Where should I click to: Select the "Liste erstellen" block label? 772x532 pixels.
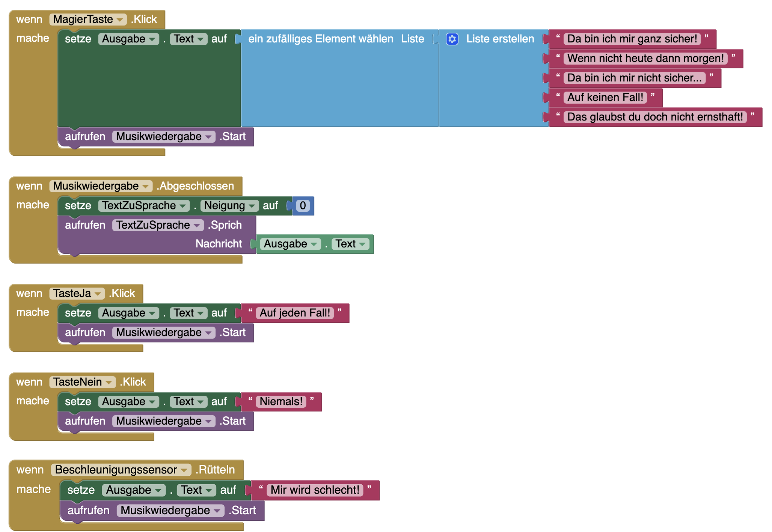tap(500, 39)
